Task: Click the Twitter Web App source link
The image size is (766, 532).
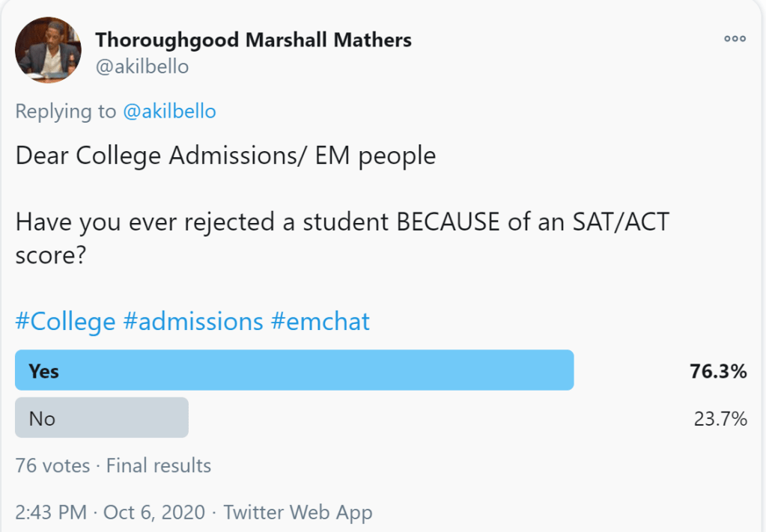Action: coord(297,513)
